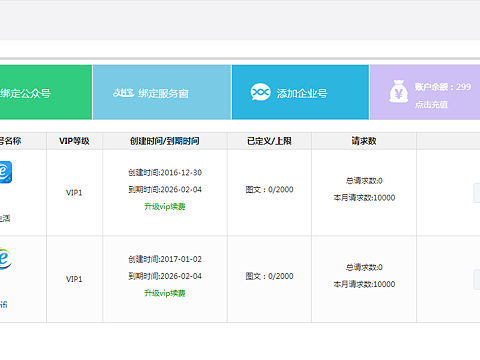
Task: Click 图文：0/2000 in second row
Action: (269, 276)
